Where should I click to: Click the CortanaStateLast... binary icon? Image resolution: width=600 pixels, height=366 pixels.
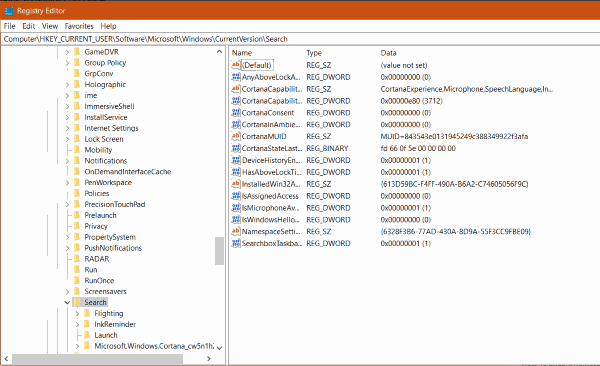pyautogui.click(x=236, y=148)
